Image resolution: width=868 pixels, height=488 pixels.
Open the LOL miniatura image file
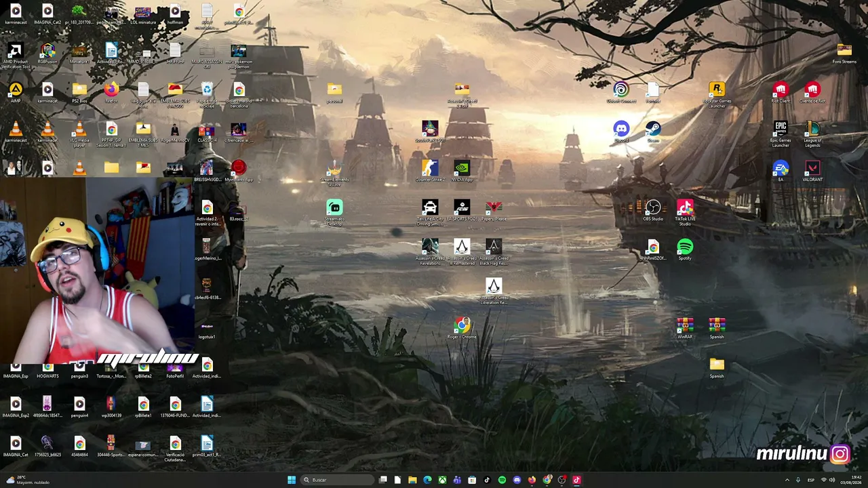(143, 14)
